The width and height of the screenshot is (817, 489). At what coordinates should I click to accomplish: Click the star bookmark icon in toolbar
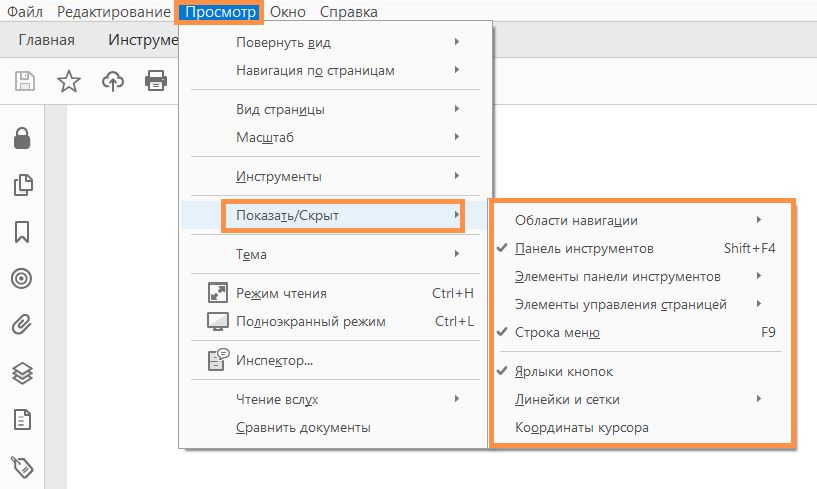(69, 81)
